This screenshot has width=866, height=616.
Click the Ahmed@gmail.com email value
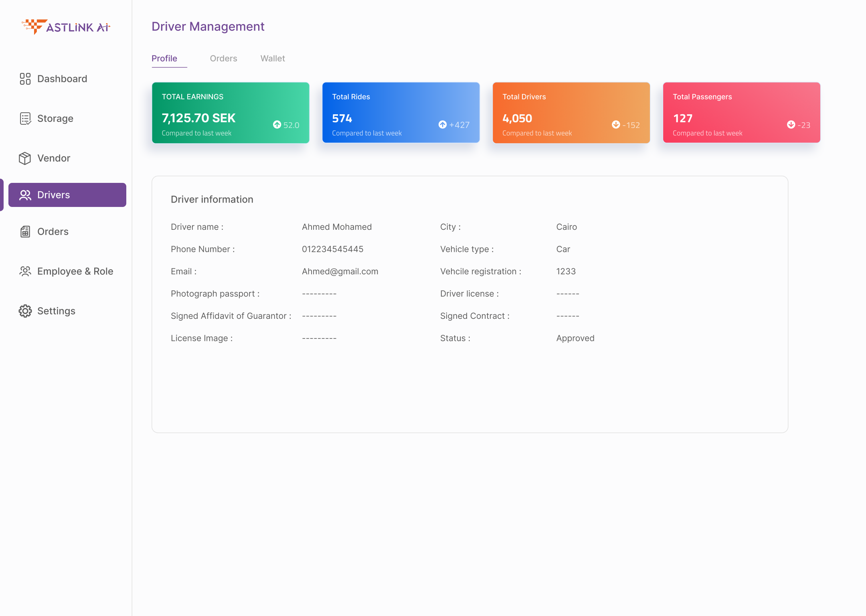[340, 272]
